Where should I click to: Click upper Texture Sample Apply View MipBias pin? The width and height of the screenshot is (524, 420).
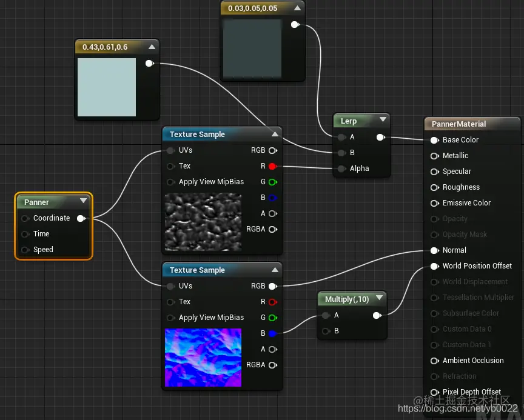(x=170, y=182)
